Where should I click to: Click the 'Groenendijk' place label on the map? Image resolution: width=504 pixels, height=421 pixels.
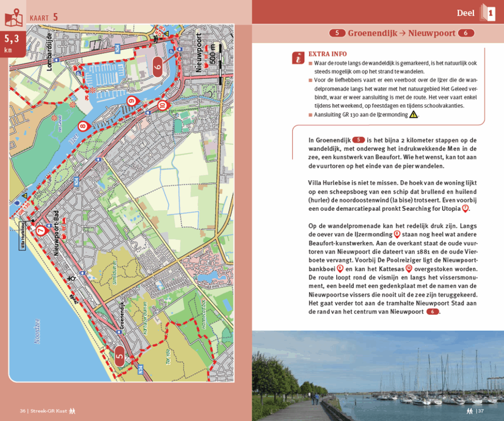pyautogui.click(x=122, y=315)
